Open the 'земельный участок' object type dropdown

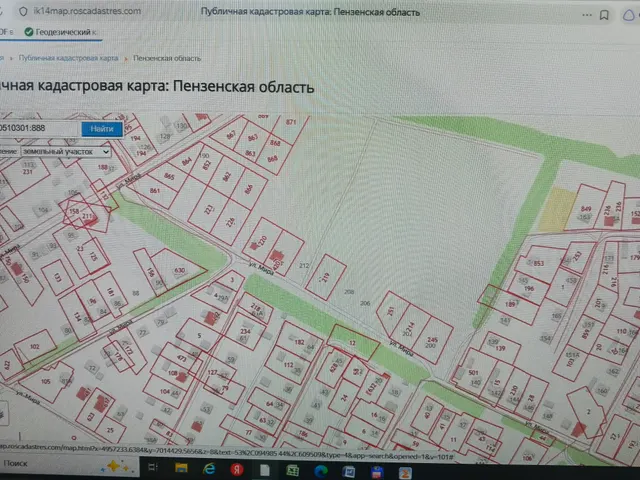pos(66,151)
